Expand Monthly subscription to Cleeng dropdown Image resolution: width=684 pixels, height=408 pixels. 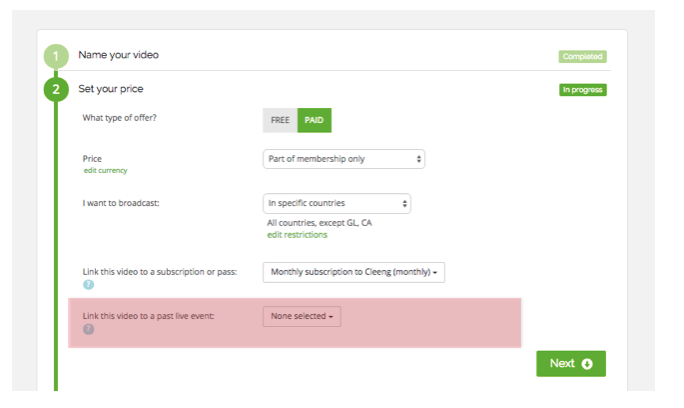[354, 272]
